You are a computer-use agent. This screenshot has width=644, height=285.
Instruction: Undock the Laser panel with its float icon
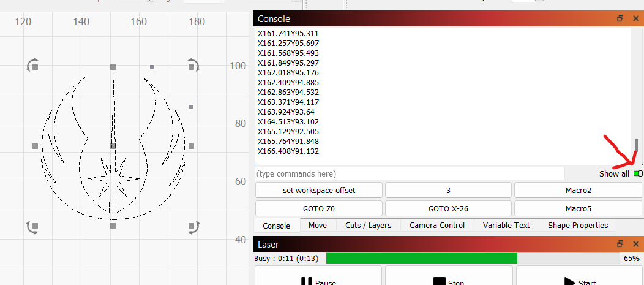click(x=620, y=244)
